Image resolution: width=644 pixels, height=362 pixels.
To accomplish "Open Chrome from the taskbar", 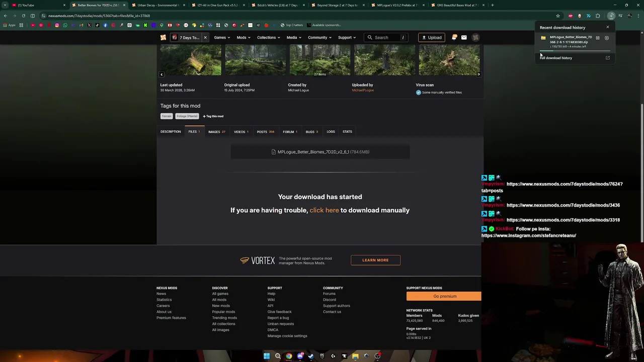I will [289, 356].
